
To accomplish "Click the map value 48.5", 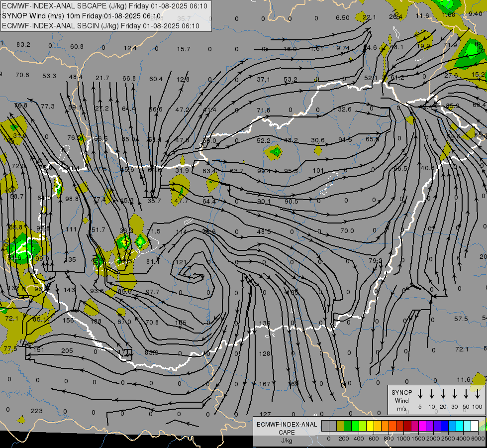I will [x=264, y=231].
